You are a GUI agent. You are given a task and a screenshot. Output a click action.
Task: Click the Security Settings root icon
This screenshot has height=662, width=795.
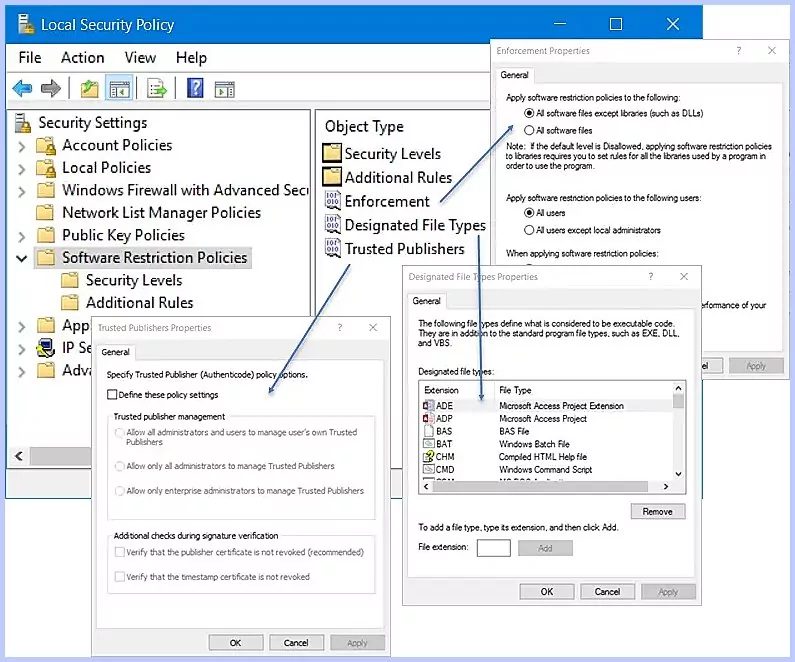click(x=23, y=123)
